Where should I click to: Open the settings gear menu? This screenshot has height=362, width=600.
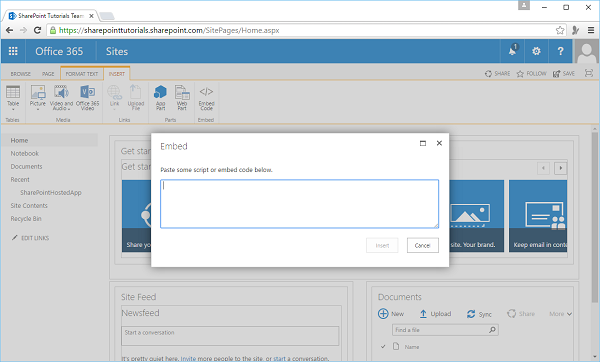click(536, 51)
